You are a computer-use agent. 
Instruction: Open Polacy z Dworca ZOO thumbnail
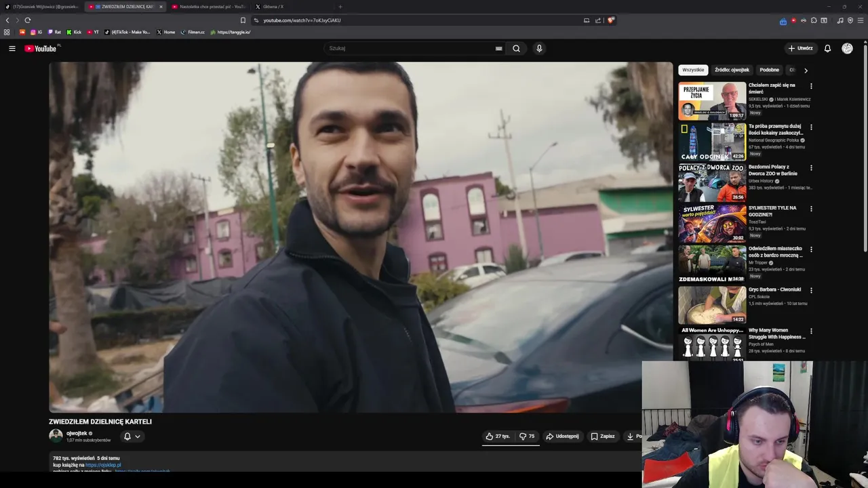(x=712, y=182)
